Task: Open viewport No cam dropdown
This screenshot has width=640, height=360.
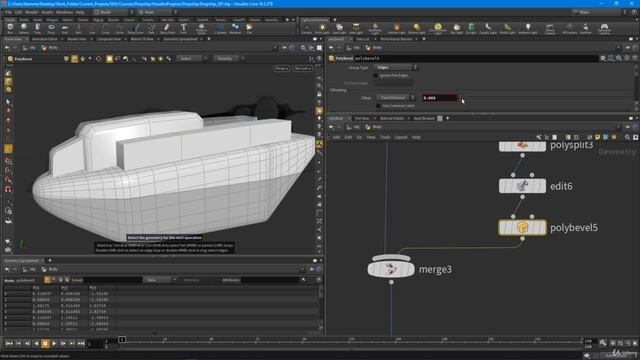Action: [303, 69]
